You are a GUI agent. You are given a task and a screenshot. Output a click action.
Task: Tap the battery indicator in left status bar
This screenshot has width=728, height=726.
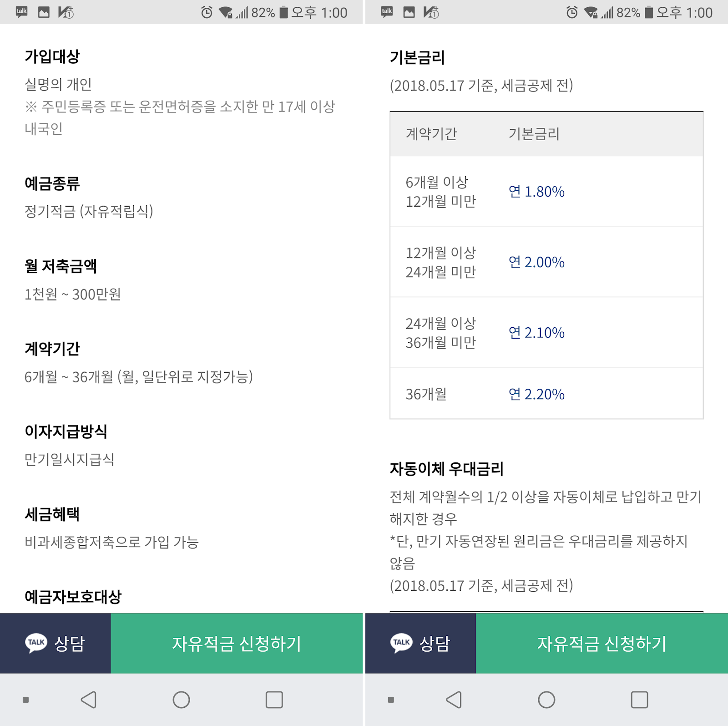(283, 12)
